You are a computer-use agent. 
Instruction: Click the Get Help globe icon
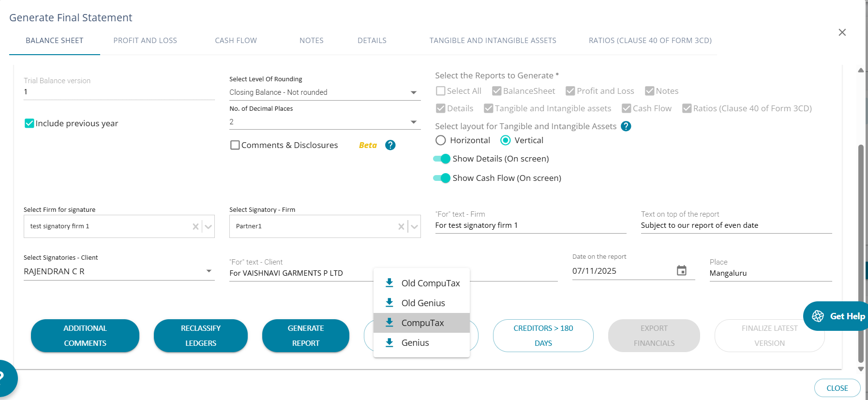click(818, 316)
